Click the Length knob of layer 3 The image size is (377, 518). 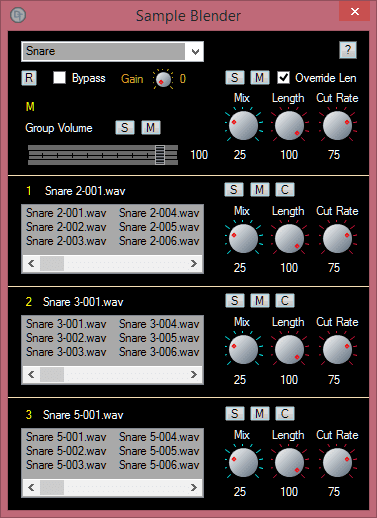289,462
